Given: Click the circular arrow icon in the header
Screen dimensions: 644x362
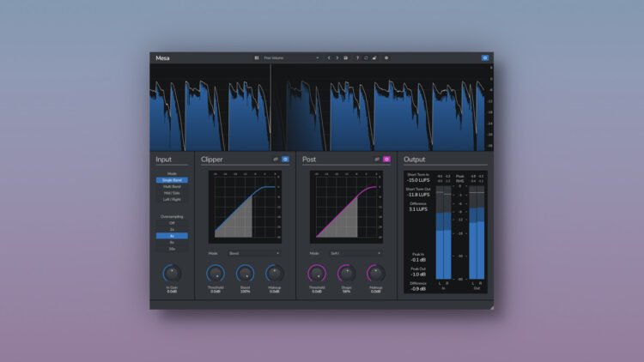Looking at the screenshot, I should [x=366, y=58].
